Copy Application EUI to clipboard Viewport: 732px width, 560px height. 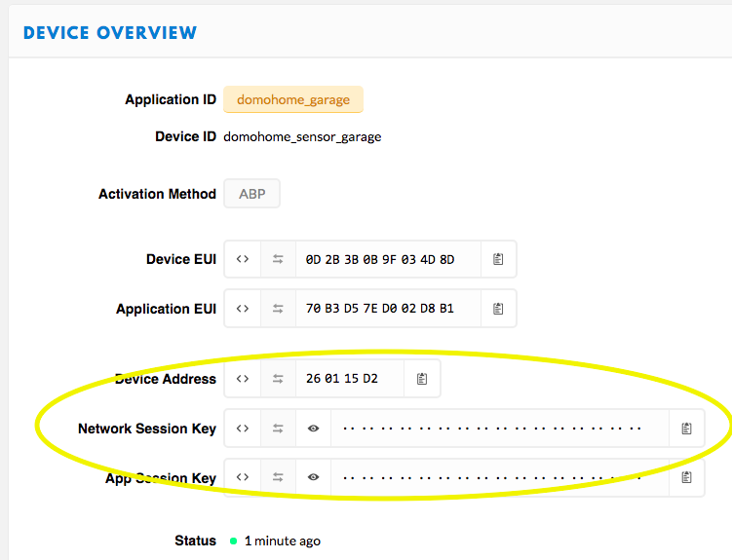(x=498, y=309)
